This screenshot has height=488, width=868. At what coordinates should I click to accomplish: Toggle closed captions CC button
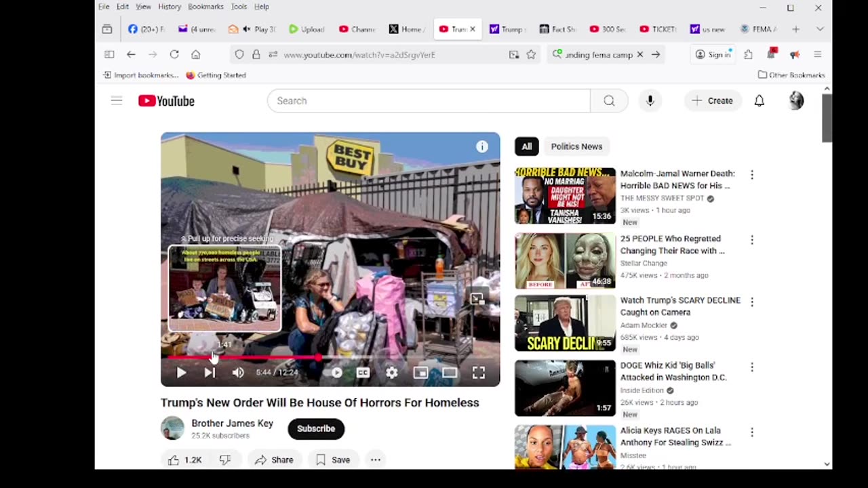point(363,372)
